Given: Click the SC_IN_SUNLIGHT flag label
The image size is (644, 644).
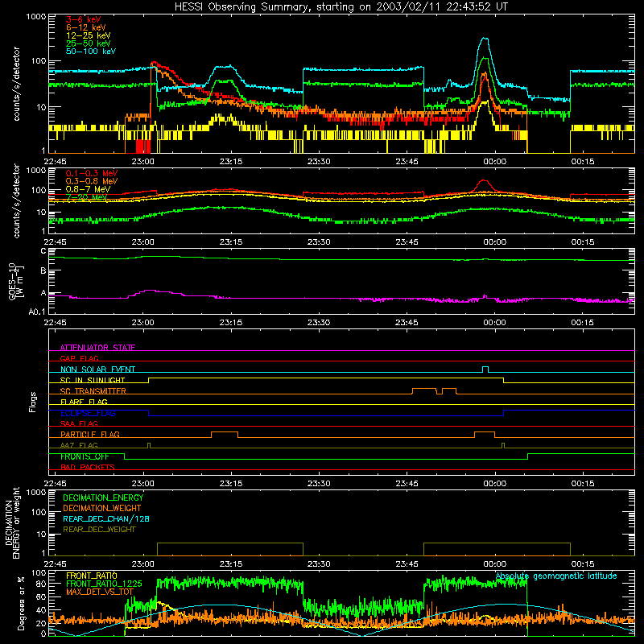Looking at the screenshot, I should [93, 380].
